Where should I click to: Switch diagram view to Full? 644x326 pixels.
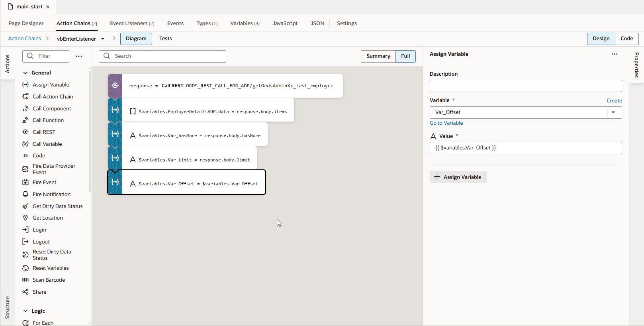(405, 56)
